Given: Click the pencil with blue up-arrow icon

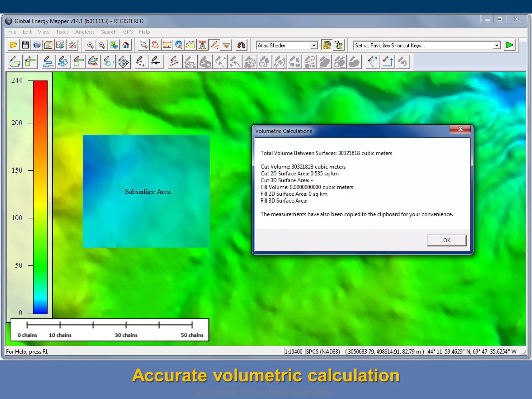Looking at the screenshot, I should point(388,62).
